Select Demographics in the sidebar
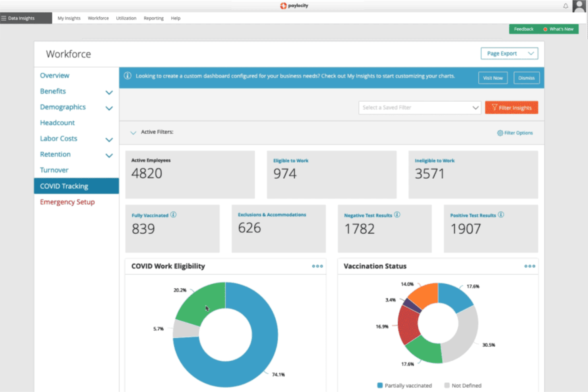588x392 pixels. tap(63, 107)
